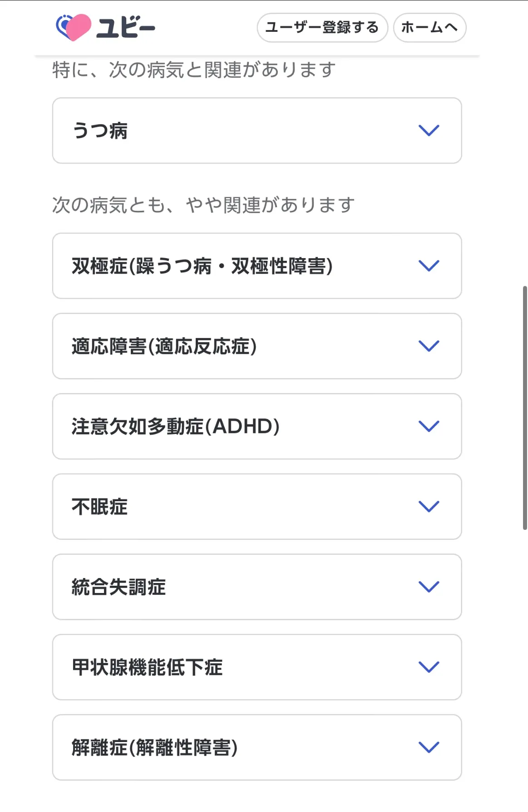Click chevron icon for 適応障害(適応反応症)
This screenshot has width=528, height=812.
click(x=429, y=346)
